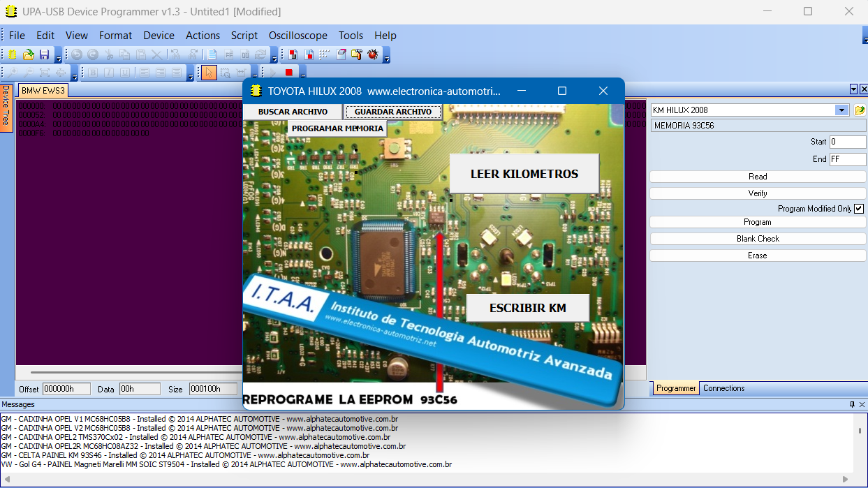Click LEER KILOMETROS button
Image resolution: width=868 pixels, height=488 pixels.
pyautogui.click(x=524, y=174)
